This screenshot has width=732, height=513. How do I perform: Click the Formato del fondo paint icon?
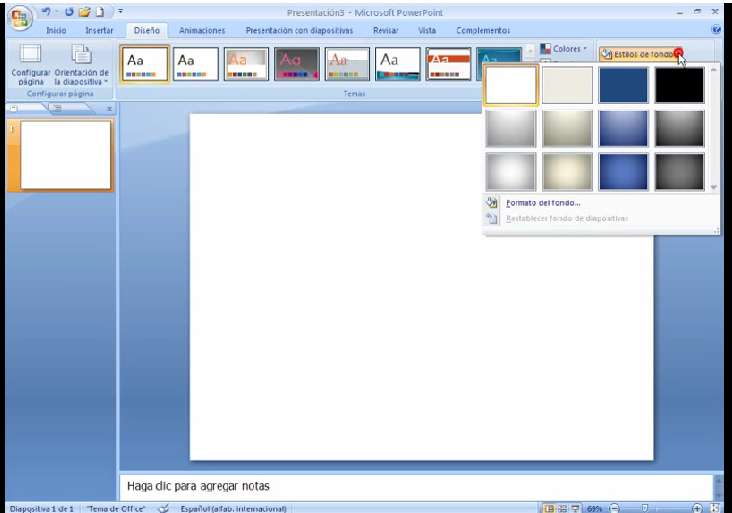(492, 203)
